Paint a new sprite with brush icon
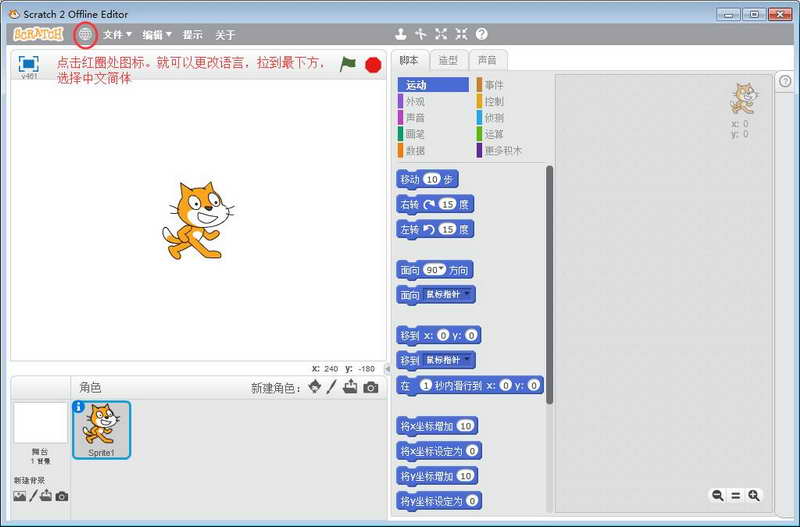800x527 pixels. coord(332,387)
